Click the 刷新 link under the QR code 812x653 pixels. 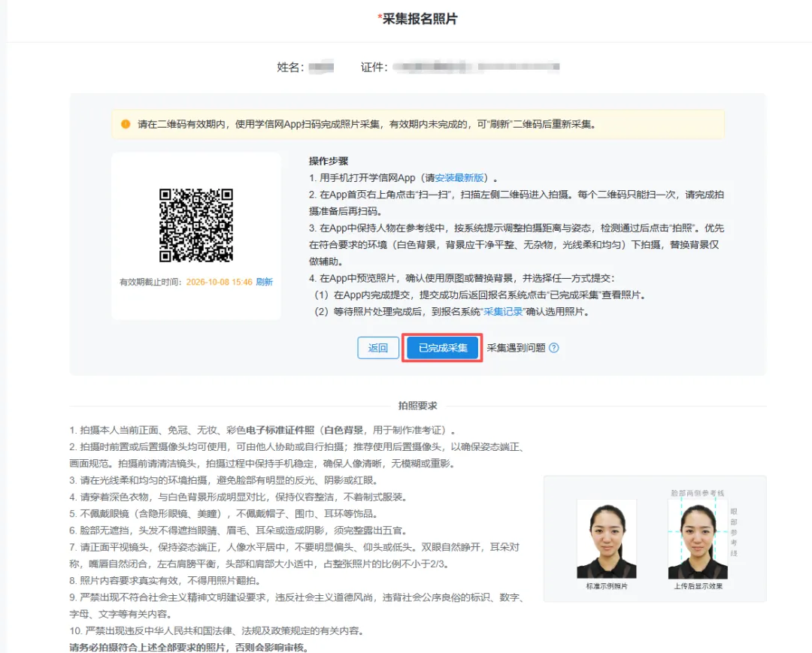[x=264, y=282]
